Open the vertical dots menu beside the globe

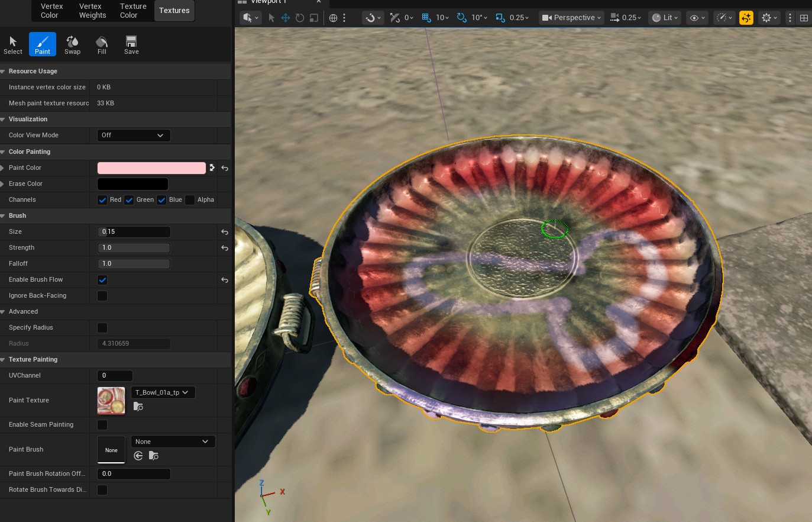(x=344, y=18)
